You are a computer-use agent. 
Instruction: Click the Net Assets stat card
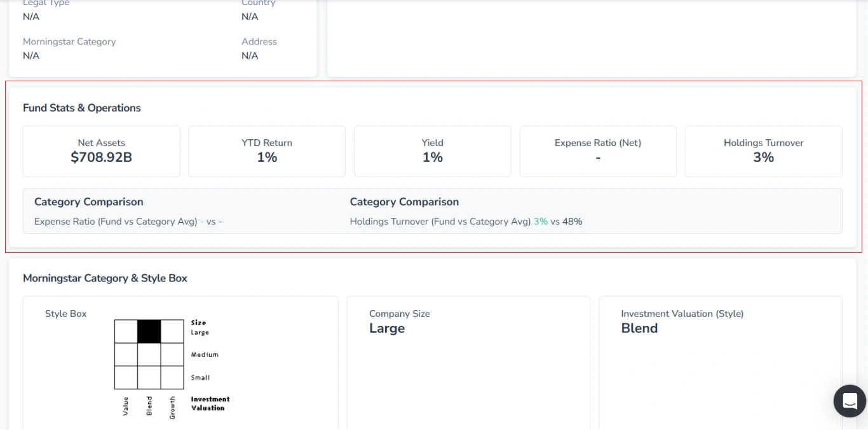(101, 151)
